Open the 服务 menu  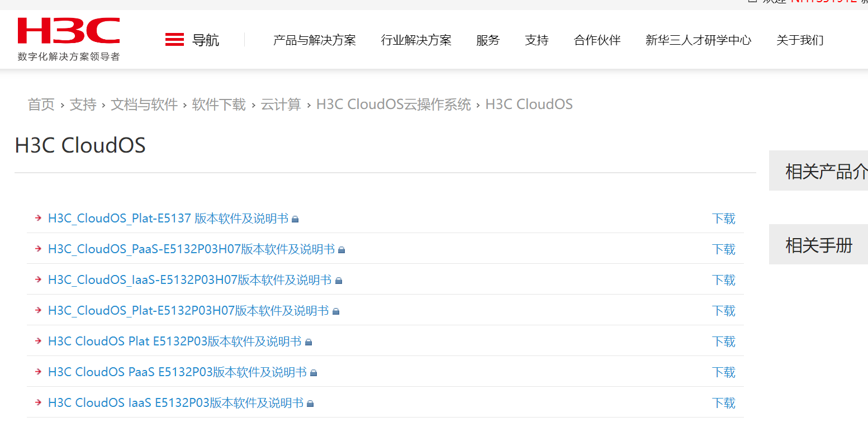pos(488,40)
